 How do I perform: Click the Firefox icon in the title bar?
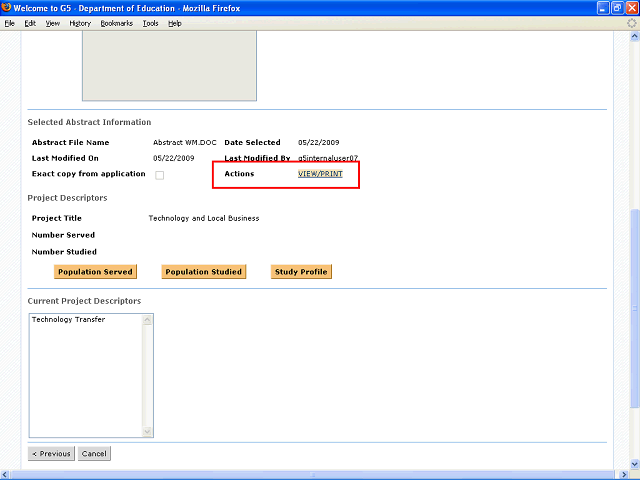pos(6,7)
